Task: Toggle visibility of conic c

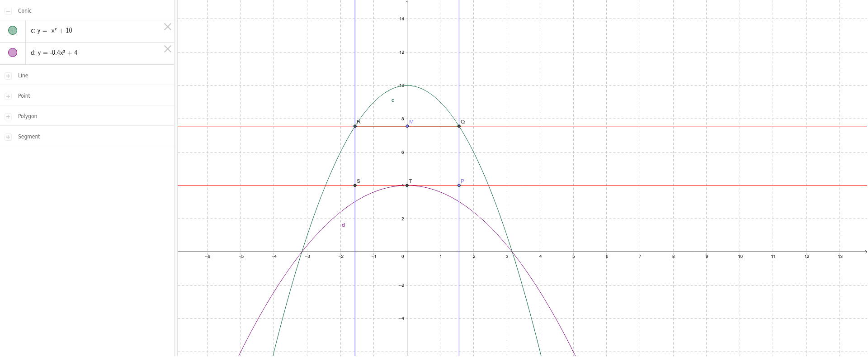Action: tap(13, 30)
